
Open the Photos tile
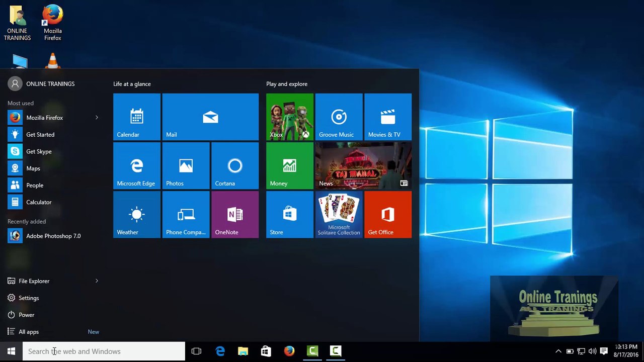coord(186,165)
